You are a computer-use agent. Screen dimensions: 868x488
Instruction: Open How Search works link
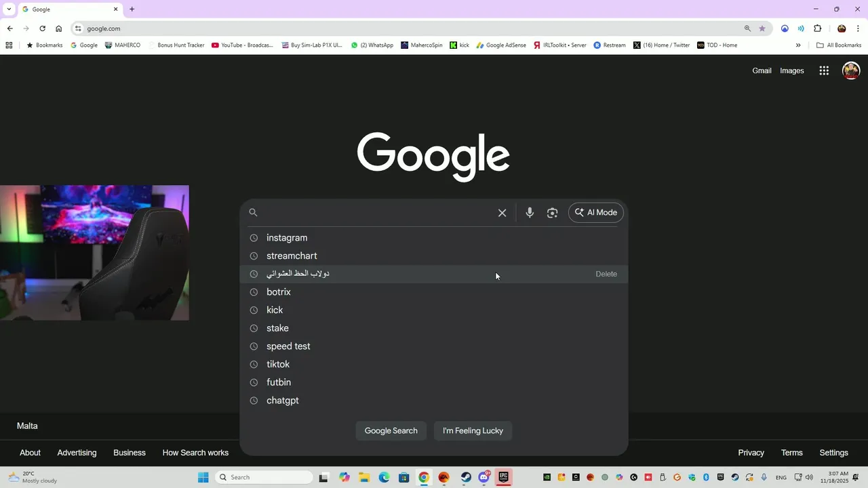(x=195, y=453)
